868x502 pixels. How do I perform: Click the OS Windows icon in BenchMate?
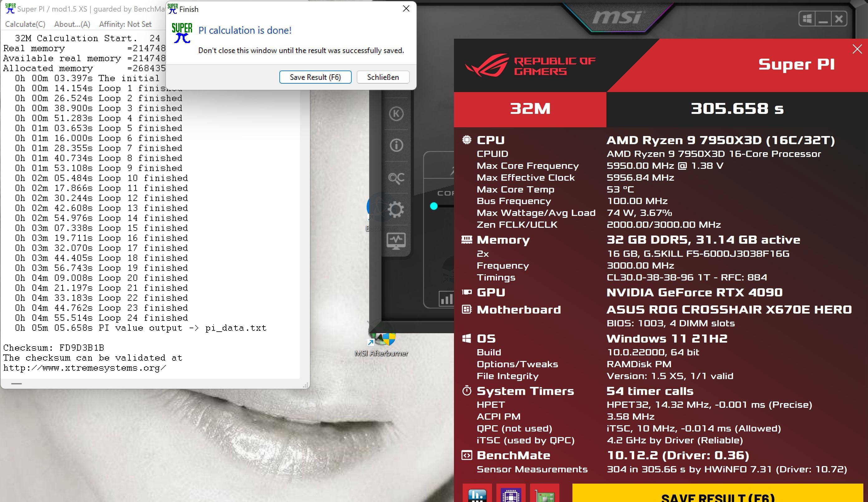tap(467, 338)
